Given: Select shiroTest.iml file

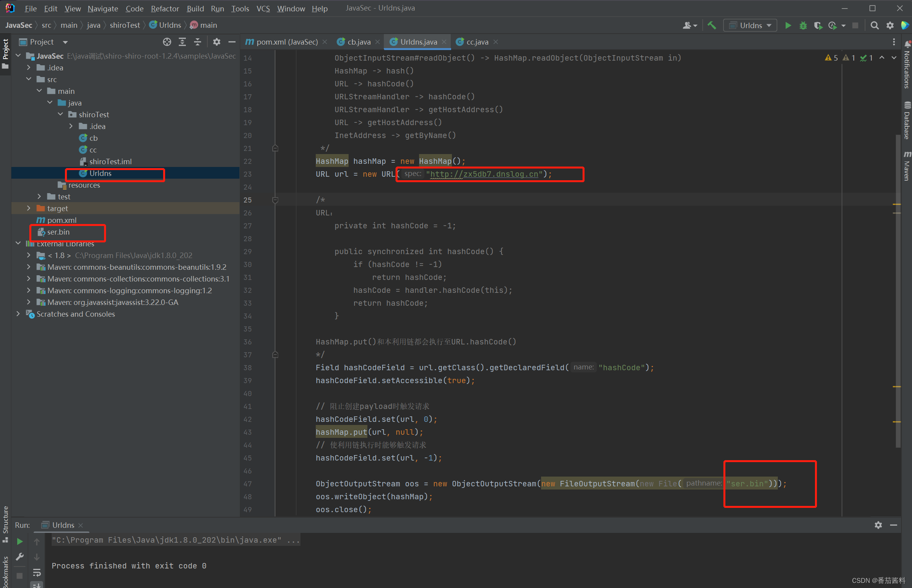Looking at the screenshot, I should (110, 161).
